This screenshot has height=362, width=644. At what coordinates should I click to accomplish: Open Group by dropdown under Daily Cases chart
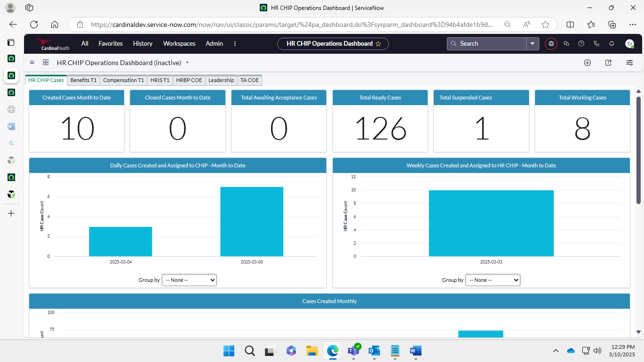pyautogui.click(x=189, y=280)
